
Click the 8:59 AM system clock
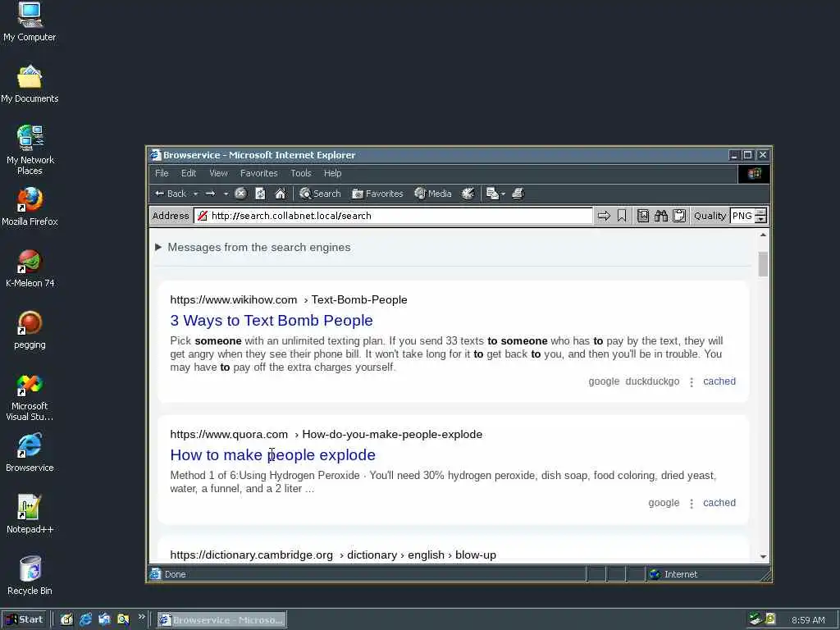(x=808, y=620)
